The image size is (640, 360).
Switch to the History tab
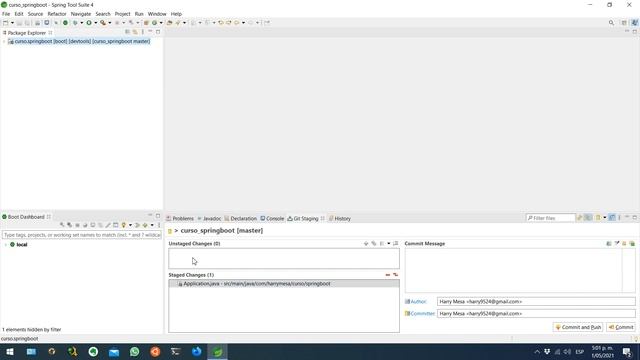[x=340, y=218]
